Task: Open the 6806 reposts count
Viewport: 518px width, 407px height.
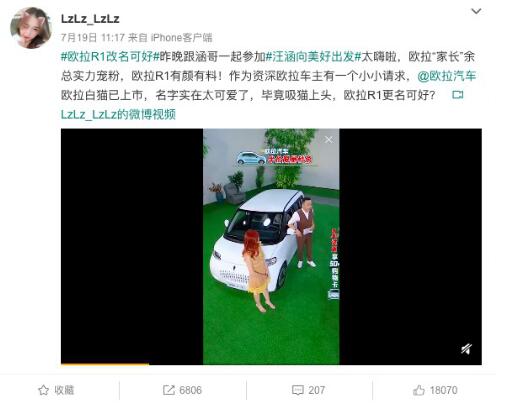Action: (x=190, y=390)
